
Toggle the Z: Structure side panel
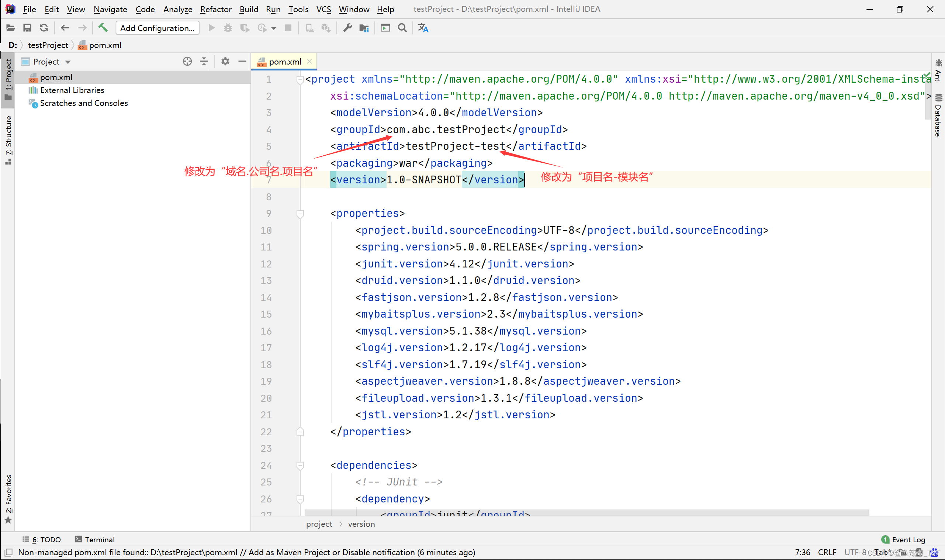point(8,141)
